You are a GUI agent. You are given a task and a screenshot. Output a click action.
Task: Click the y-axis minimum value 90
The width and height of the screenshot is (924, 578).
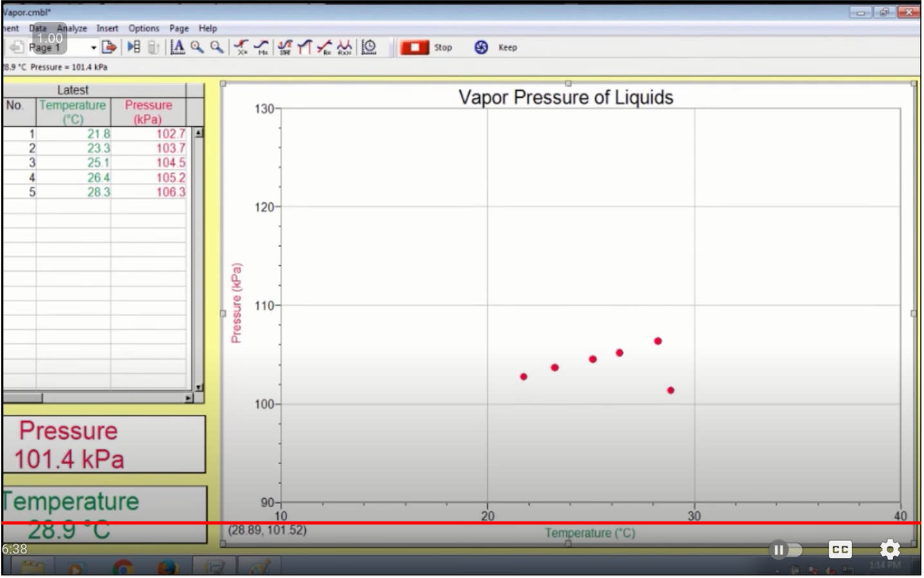tap(268, 503)
